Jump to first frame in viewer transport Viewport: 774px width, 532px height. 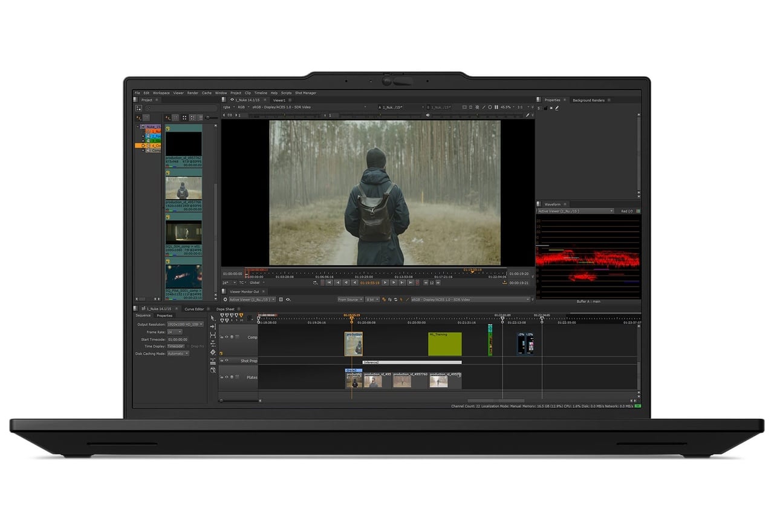[329, 282]
